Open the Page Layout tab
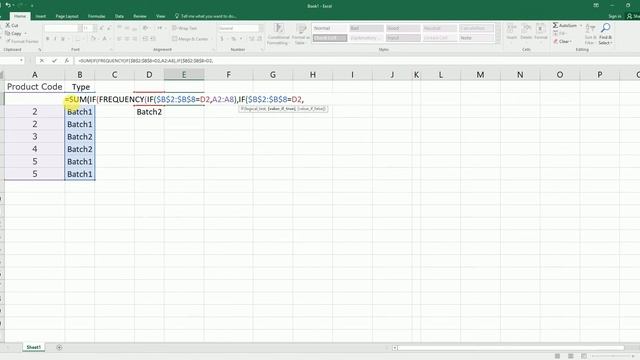The width and height of the screenshot is (640, 360). pyautogui.click(x=67, y=16)
